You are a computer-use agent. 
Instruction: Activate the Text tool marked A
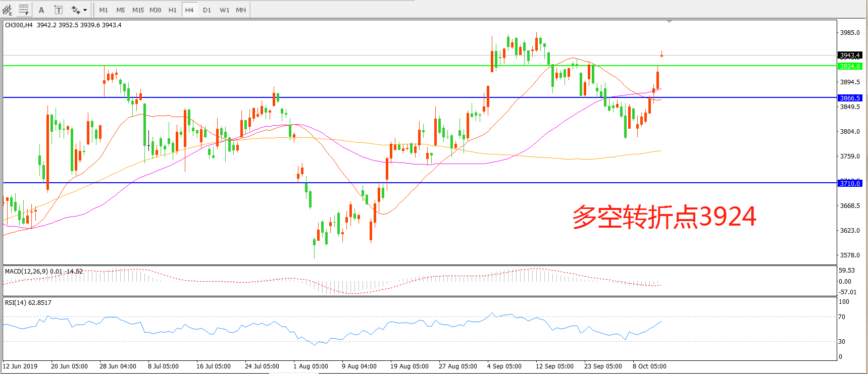[41, 10]
